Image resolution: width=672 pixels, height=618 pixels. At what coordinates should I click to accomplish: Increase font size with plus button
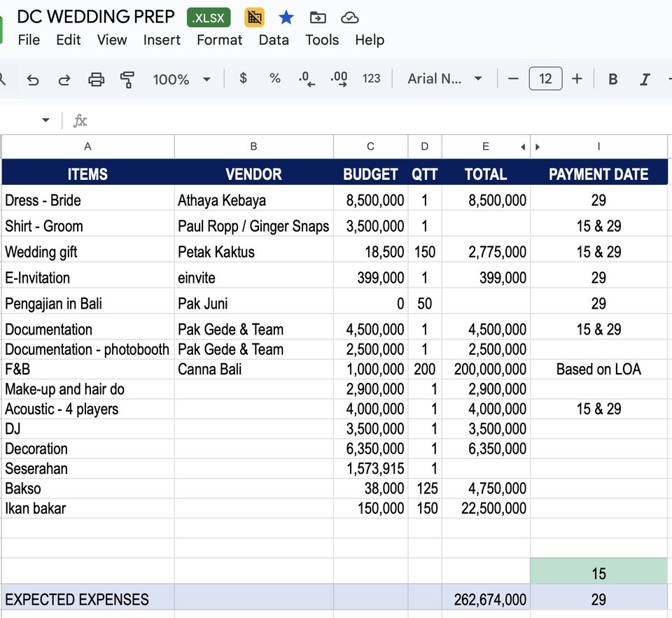[x=577, y=79]
